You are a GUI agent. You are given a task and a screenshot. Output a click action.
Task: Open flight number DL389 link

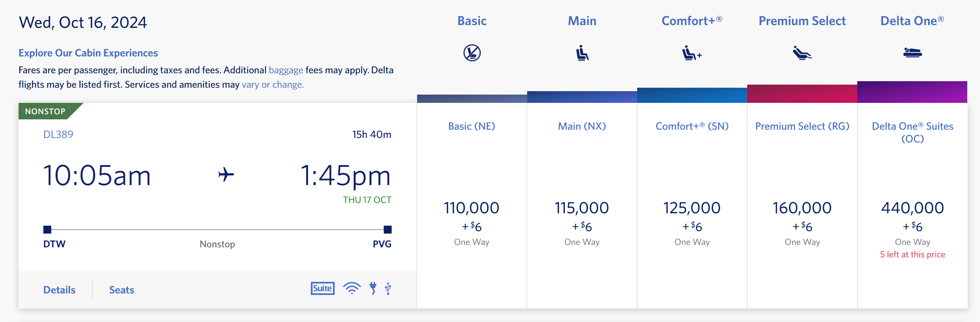point(58,134)
